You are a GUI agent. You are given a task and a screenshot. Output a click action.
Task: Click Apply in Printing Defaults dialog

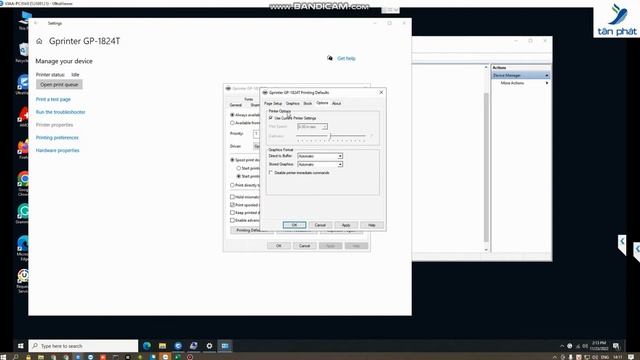click(x=346, y=225)
